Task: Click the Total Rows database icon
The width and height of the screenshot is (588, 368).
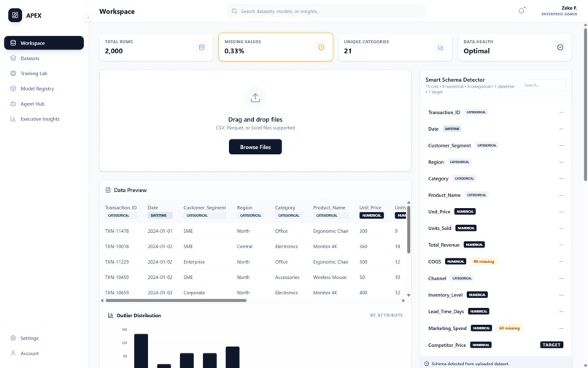Action: 202,47
